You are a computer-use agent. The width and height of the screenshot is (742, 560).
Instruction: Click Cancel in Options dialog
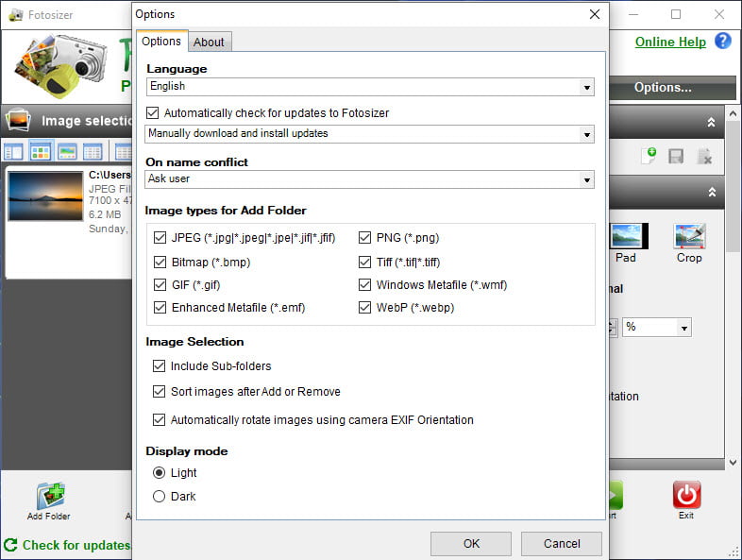click(562, 543)
